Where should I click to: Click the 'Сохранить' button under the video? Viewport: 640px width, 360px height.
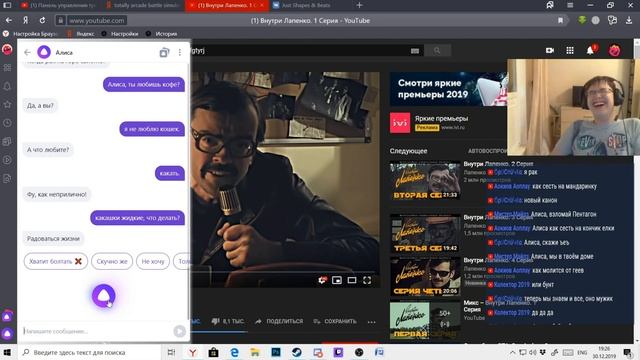tap(335, 321)
